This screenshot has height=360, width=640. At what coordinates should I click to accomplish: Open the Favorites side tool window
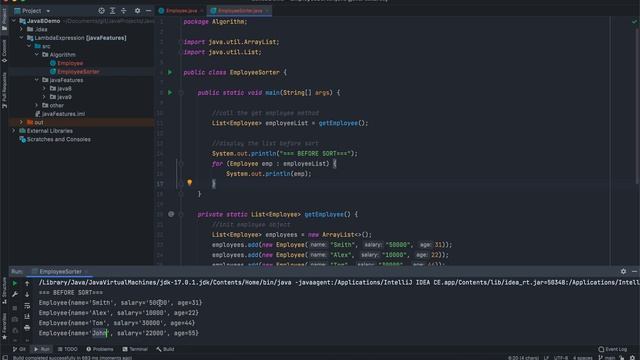4,327
